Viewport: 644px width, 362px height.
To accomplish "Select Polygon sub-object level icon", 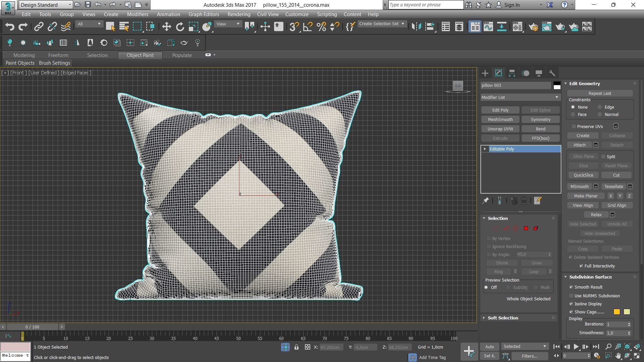I will click(x=526, y=228).
